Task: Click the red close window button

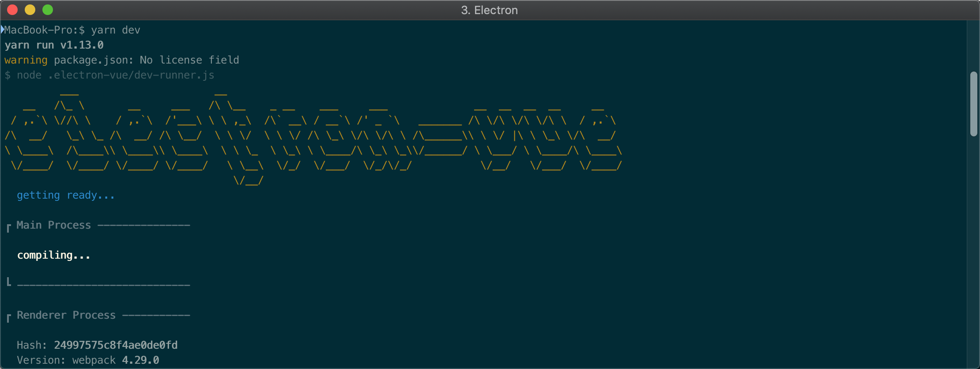Action: point(12,10)
